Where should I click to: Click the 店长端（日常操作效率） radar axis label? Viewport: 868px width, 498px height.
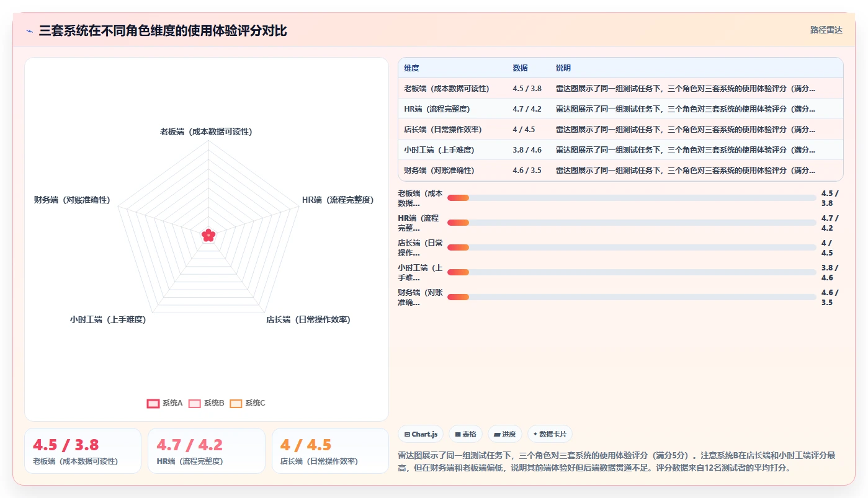308,319
